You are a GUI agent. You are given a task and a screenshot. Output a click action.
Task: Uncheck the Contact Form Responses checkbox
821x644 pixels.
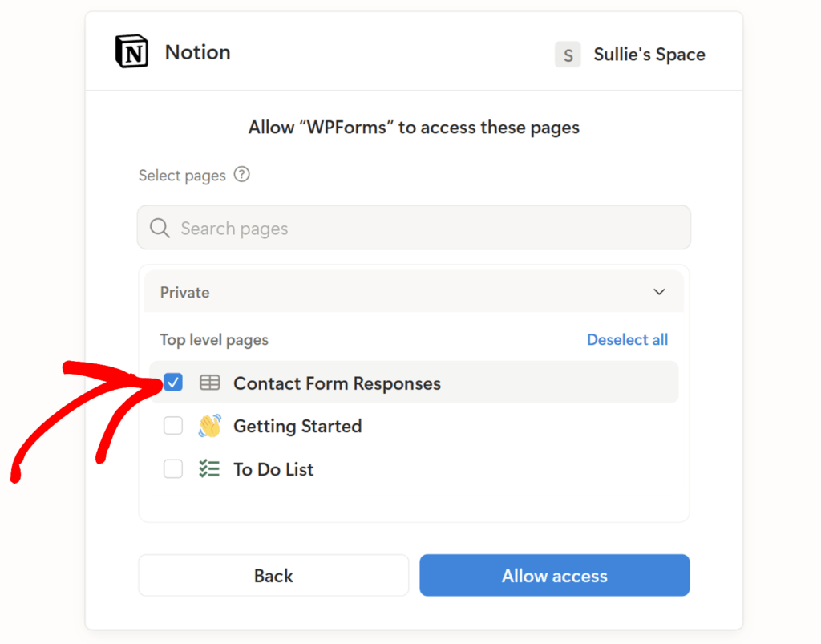(x=172, y=383)
